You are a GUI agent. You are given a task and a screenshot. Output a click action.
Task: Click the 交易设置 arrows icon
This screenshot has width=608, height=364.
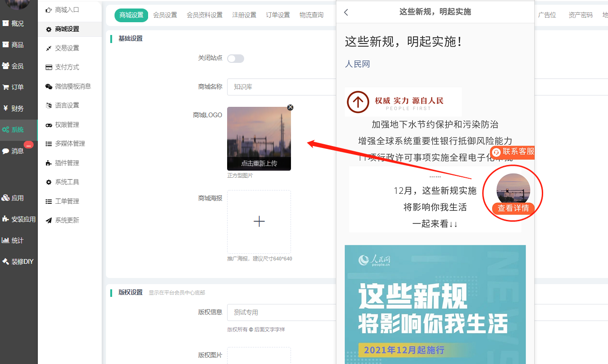(49, 48)
